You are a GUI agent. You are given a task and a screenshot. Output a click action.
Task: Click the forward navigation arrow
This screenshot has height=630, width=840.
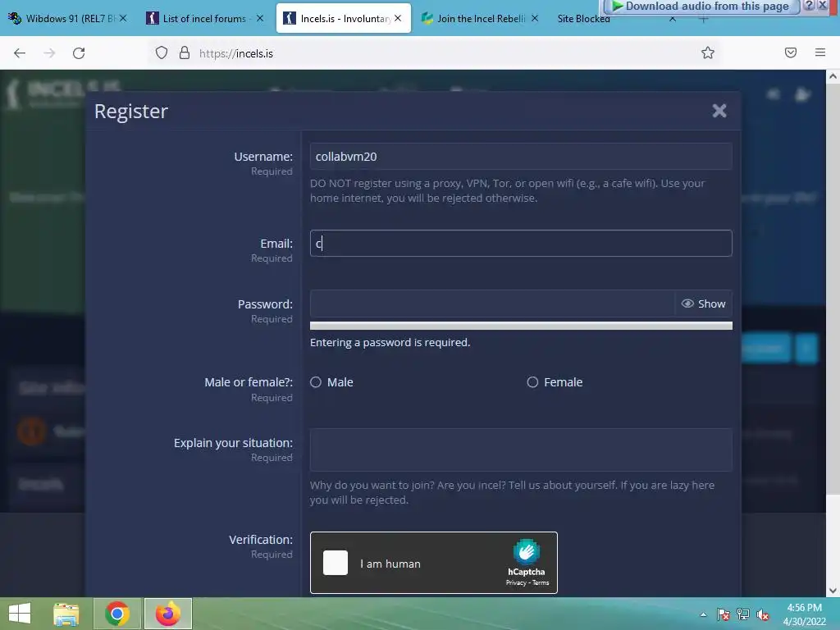(x=49, y=53)
